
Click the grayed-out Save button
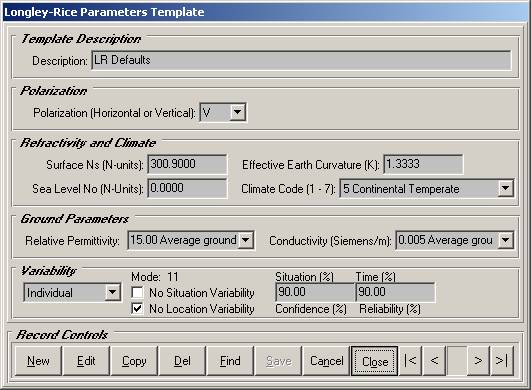[x=278, y=361]
